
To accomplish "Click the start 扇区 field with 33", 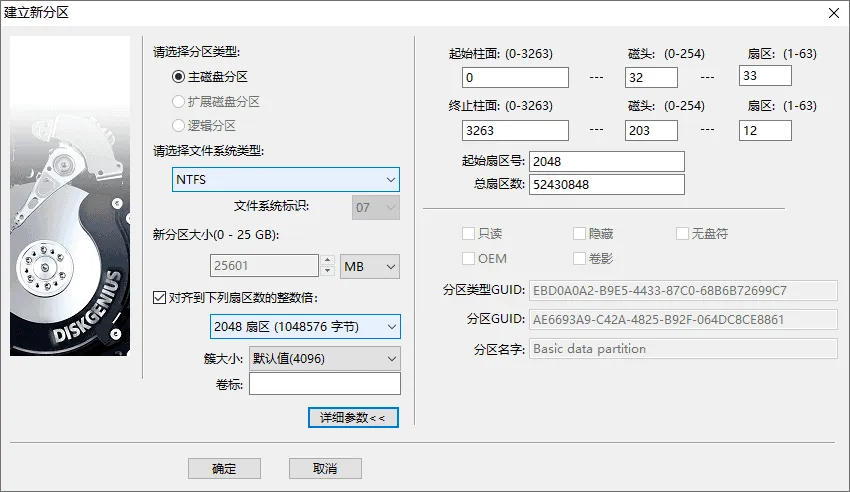I will point(765,75).
